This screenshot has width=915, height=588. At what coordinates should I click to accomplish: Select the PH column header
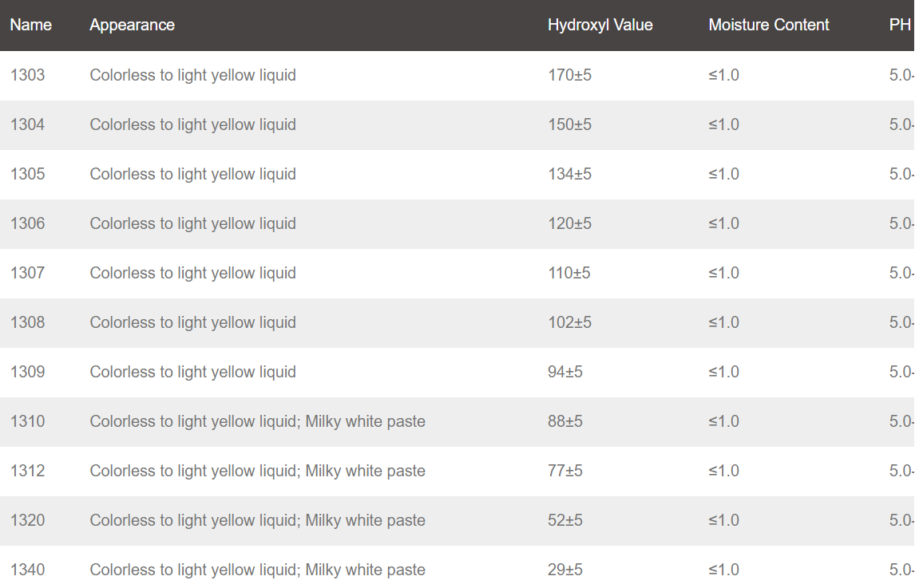click(x=900, y=25)
